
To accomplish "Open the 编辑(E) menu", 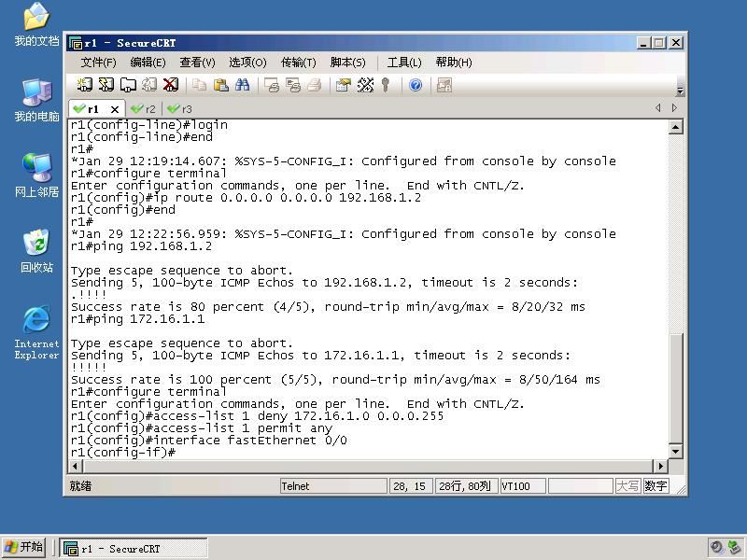I will pyautogui.click(x=148, y=63).
